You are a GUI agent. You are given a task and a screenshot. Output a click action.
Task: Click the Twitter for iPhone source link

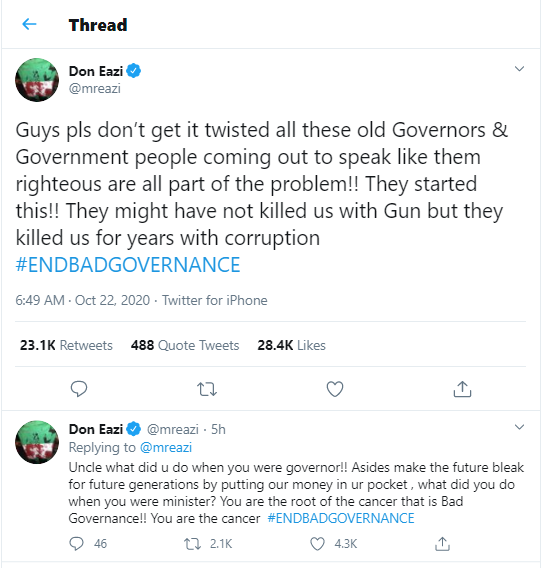pos(214,300)
